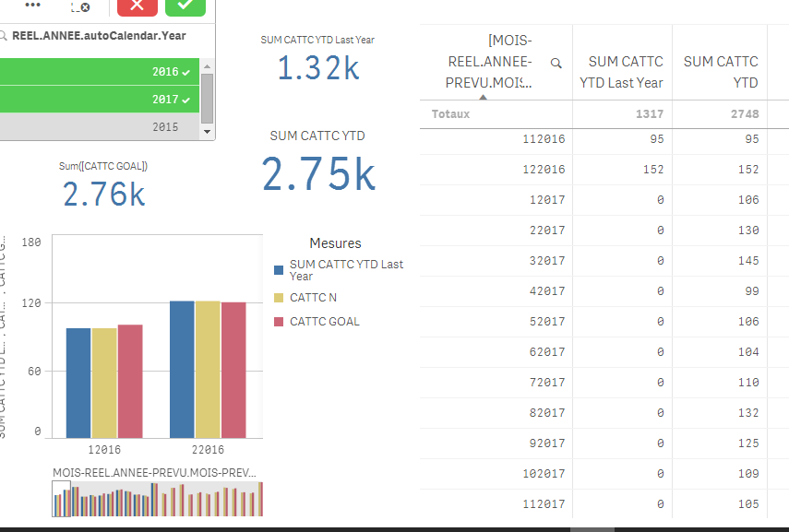Click Totaux value 2748
789x532 pixels.
click(x=745, y=114)
